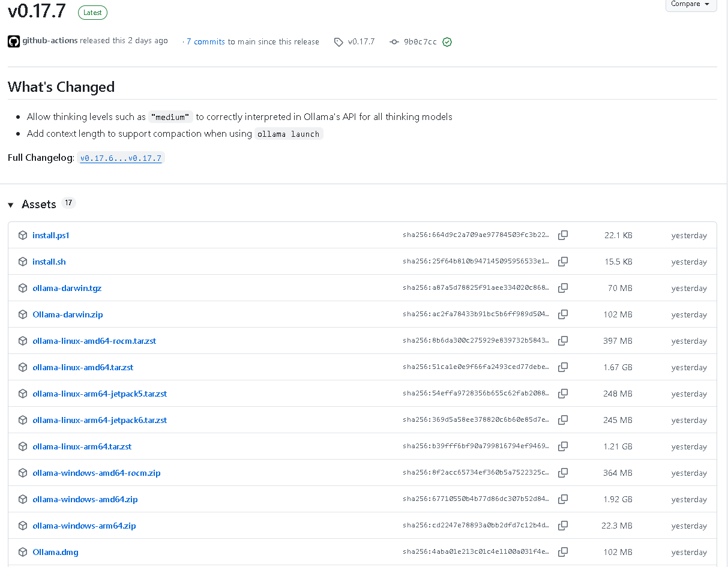Click the sha256:cd2247e78893a0bb hash text
This screenshot has width=728, height=567.
click(476, 526)
